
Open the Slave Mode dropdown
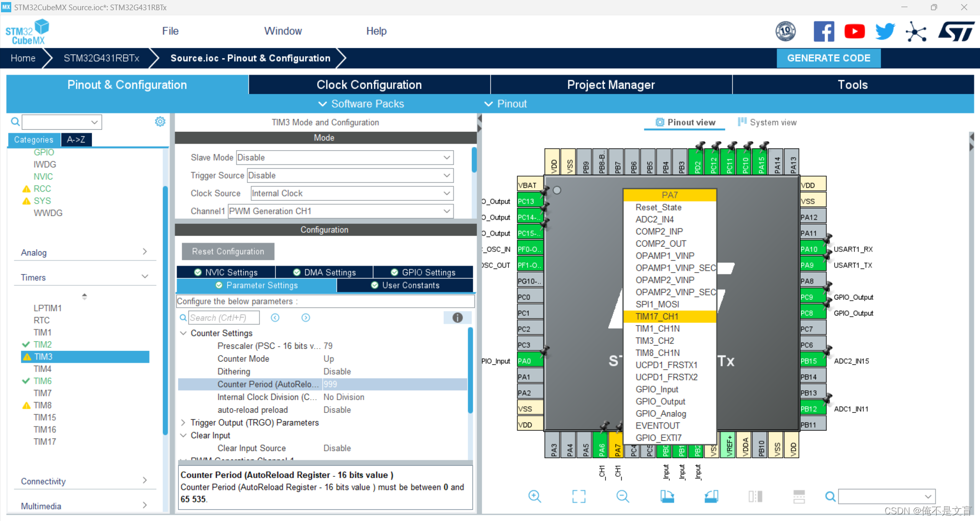(345, 157)
